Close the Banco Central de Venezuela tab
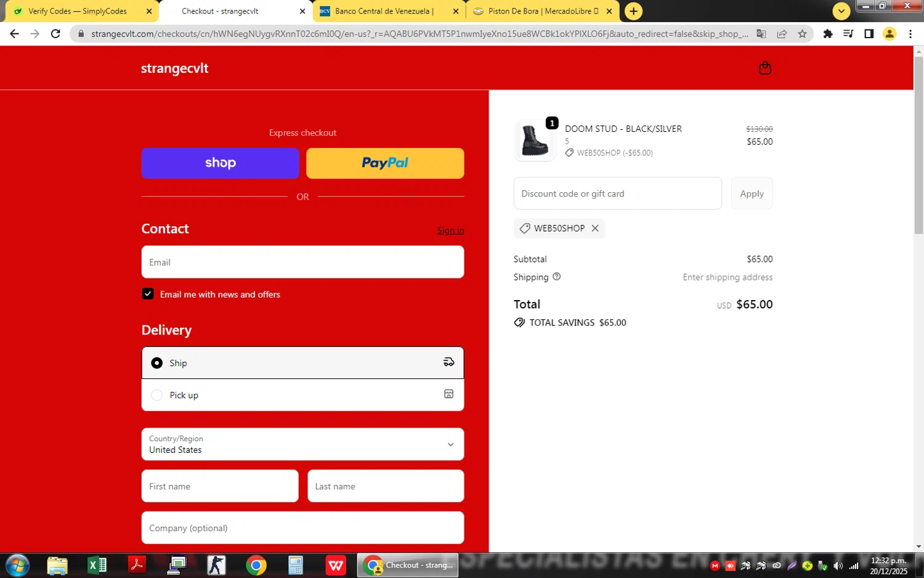 [455, 11]
